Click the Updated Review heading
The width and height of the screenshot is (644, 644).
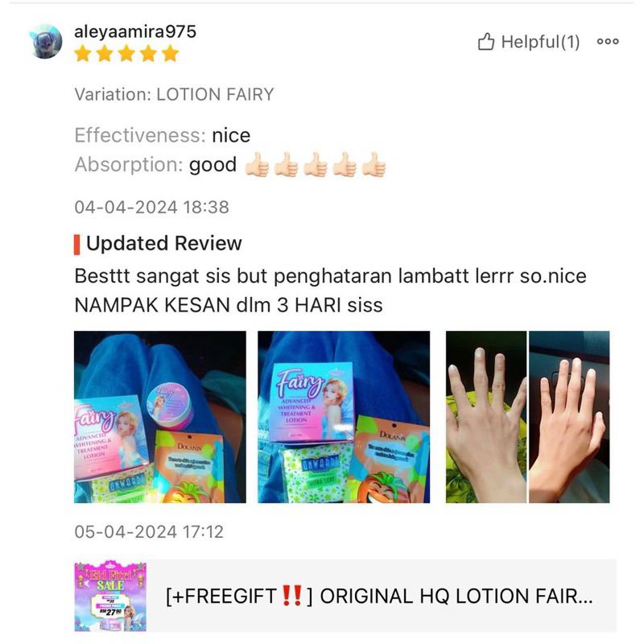[164, 243]
